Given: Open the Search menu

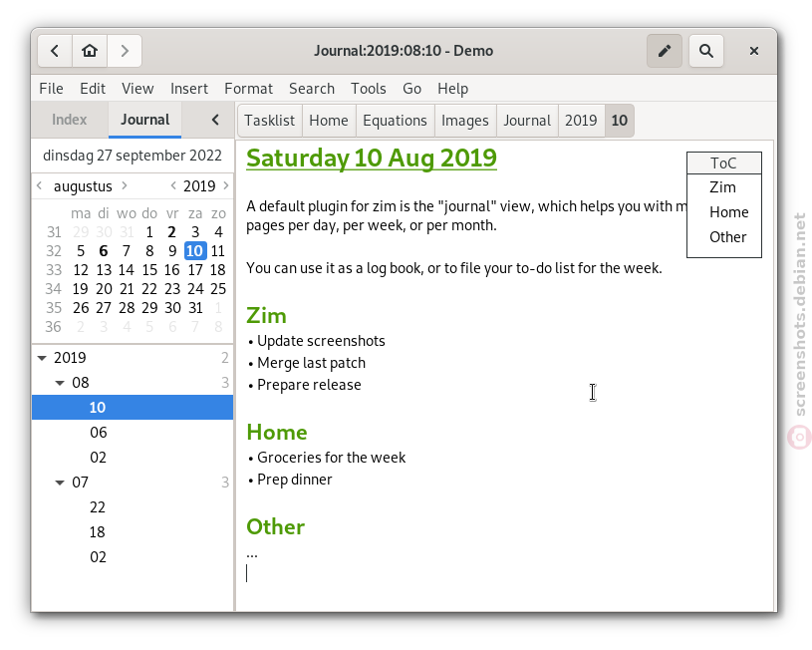Looking at the screenshot, I should (312, 89).
